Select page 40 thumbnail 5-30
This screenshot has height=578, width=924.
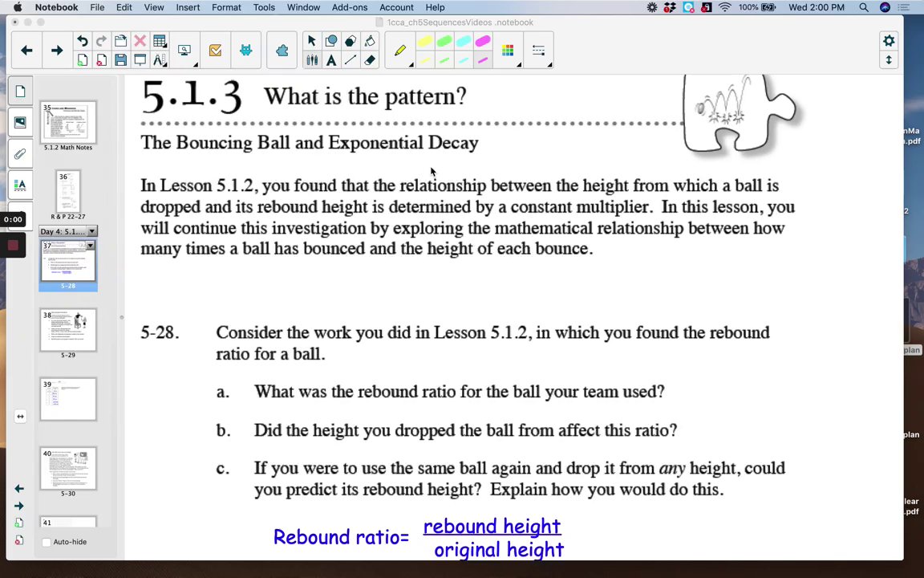[x=67, y=468]
